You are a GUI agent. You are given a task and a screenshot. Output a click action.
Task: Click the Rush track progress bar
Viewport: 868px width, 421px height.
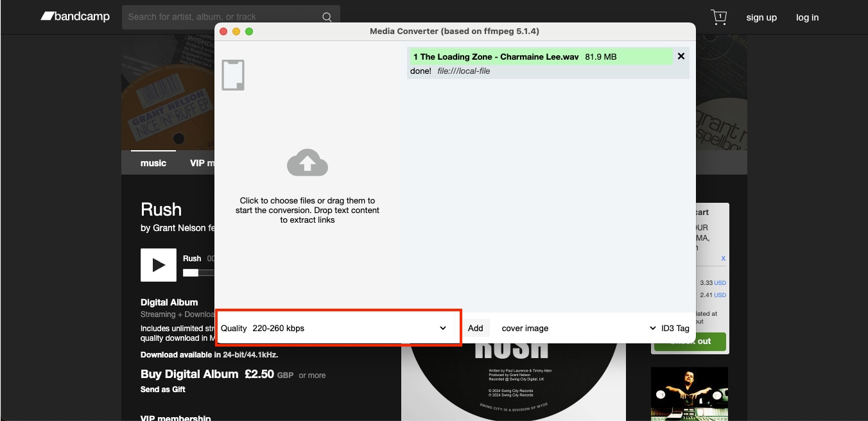pos(199,273)
